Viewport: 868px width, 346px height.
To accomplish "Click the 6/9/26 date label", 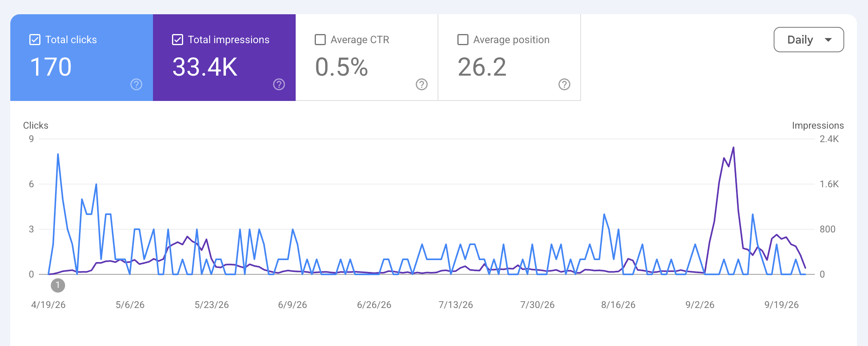I will tap(293, 305).
